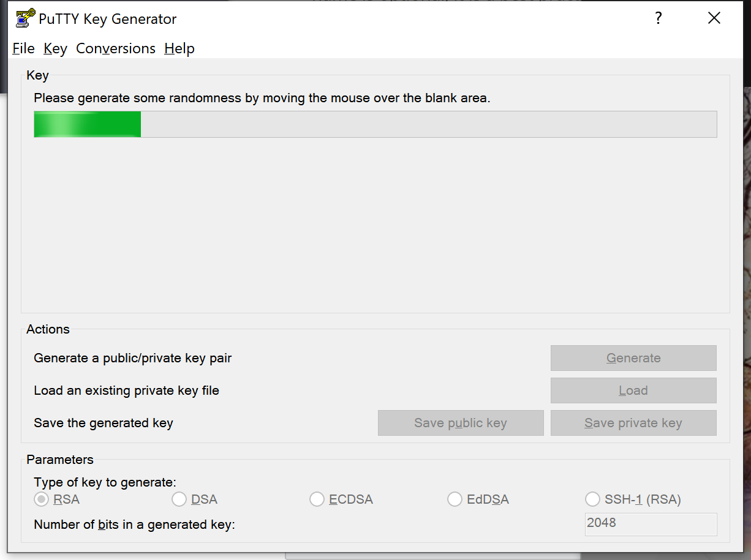Screen dimensions: 751x560
Task: Click 'Generate a public/private key pair' label
Action: tap(133, 358)
